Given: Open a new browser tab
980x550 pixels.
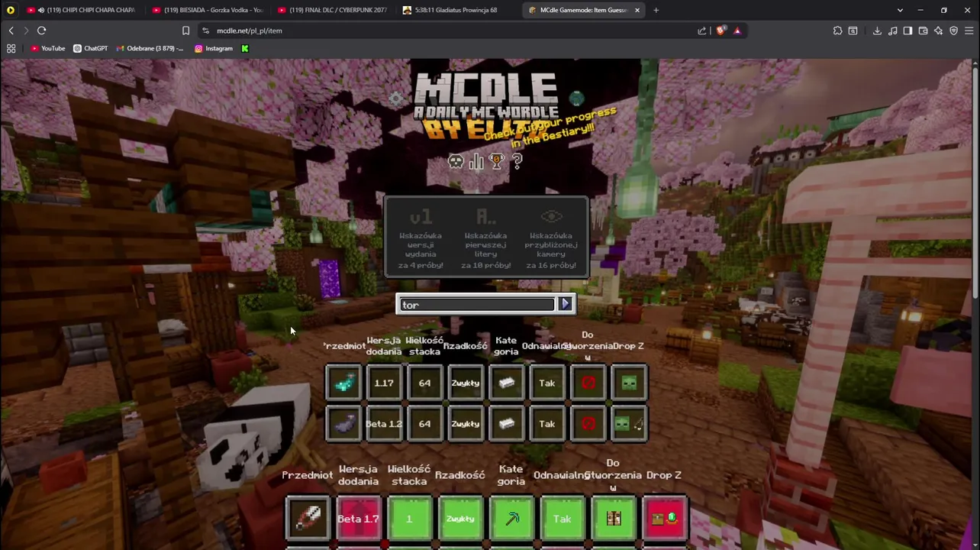Looking at the screenshot, I should click(x=656, y=10).
